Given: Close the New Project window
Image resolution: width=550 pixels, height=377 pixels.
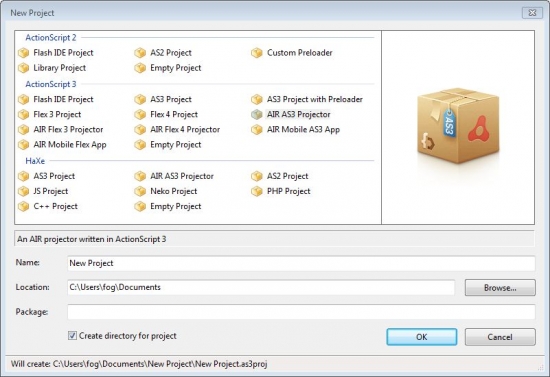Looking at the screenshot, I should (532, 13).
